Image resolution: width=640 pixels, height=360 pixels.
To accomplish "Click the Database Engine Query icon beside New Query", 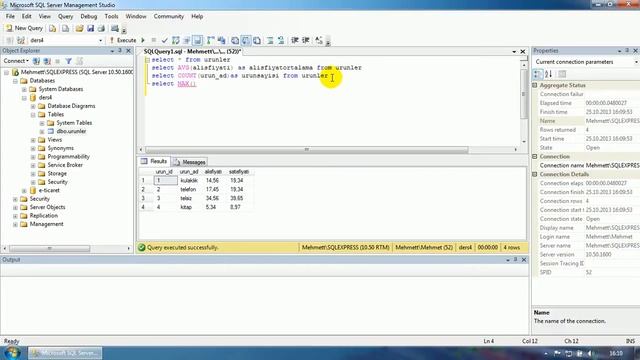I will pyautogui.click(x=53, y=28).
